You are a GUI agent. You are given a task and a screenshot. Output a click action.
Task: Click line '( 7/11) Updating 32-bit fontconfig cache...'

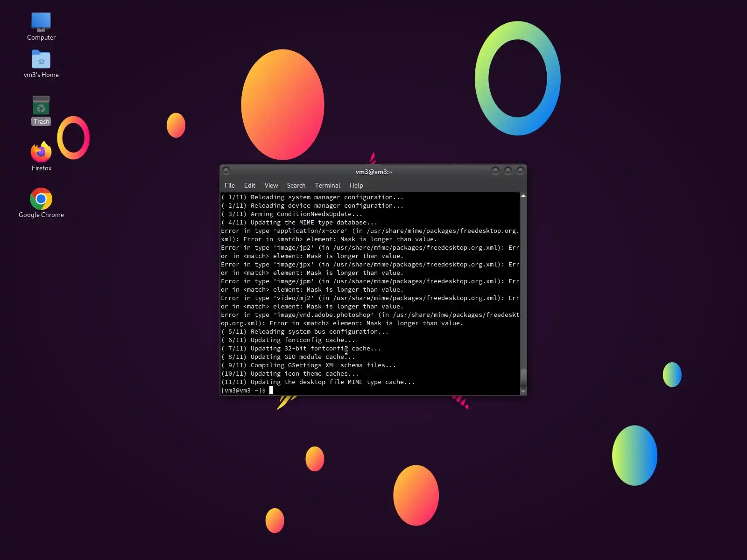pyautogui.click(x=301, y=349)
